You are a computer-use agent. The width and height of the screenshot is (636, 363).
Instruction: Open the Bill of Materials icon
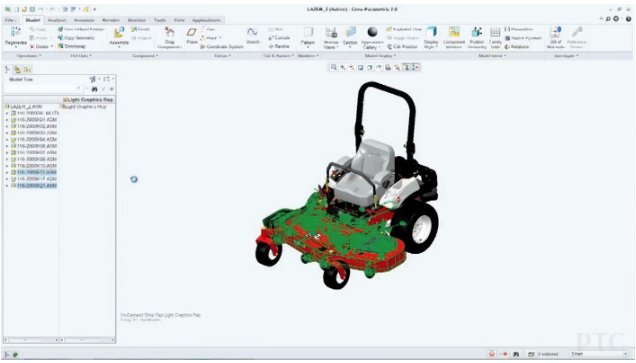pos(555,32)
